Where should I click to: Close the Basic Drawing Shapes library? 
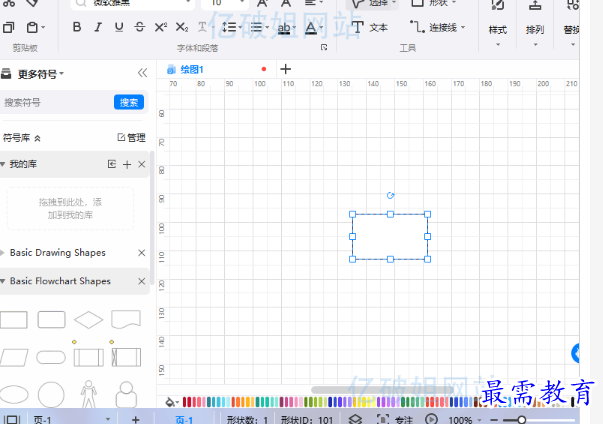[x=142, y=253]
